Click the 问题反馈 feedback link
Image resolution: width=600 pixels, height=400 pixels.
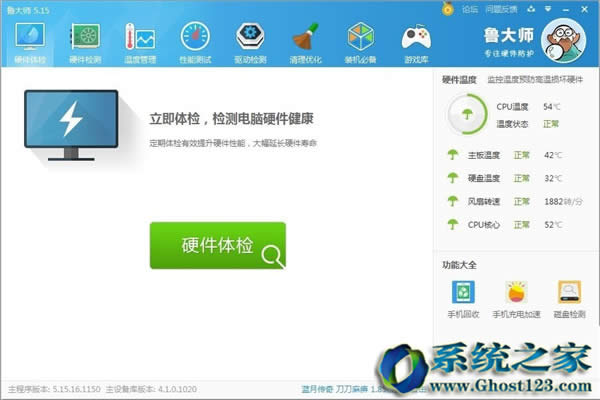click(x=501, y=8)
